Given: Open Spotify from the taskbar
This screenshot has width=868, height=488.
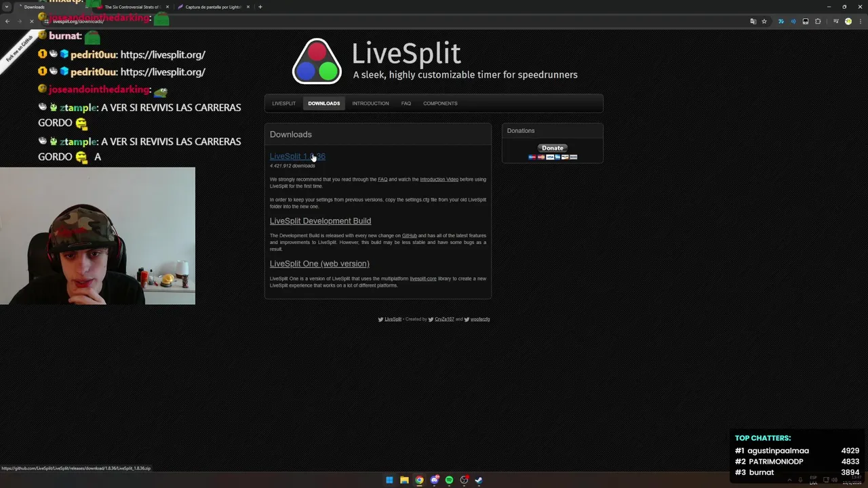Looking at the screenshot, I should 449,480.
